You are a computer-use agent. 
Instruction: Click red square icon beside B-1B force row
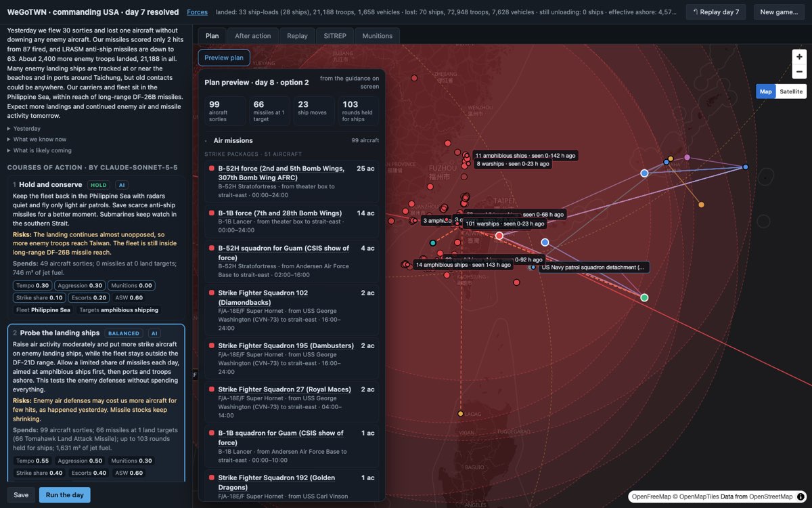pyautogui.click(x=212, y=213)
